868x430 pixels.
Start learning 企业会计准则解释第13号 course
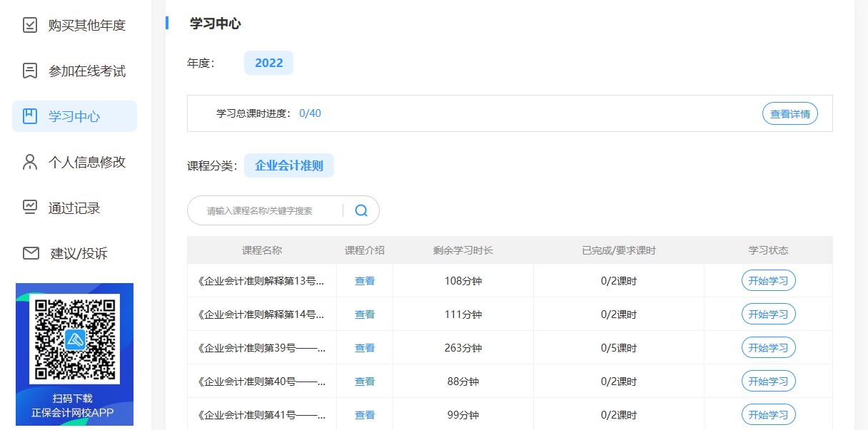point(768,280)
